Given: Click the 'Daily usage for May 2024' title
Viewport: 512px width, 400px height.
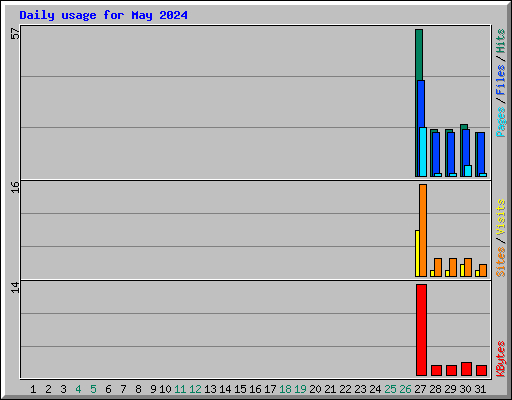Looking at the screenshot, I should pyautogui.click(x=103, y=15).
